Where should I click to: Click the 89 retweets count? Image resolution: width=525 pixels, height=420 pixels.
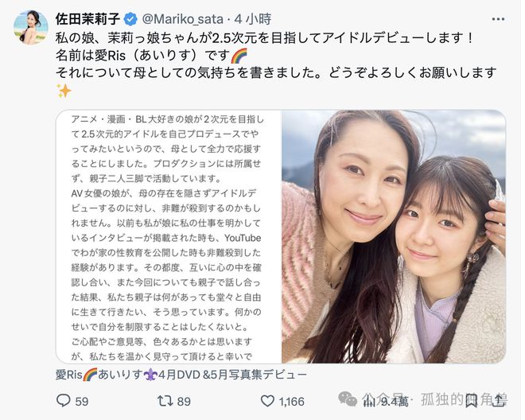point(184,401)
